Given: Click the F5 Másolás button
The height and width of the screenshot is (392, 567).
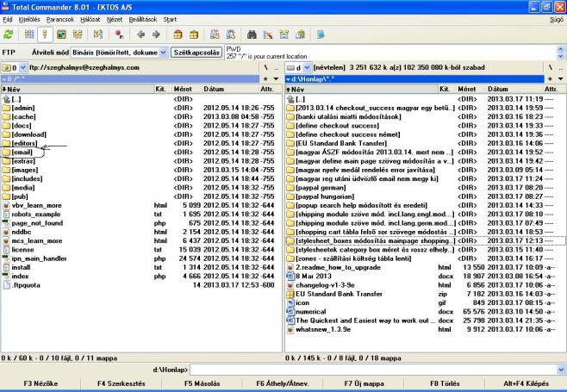Looking at the screenshot, I should [x=202, y=383].
